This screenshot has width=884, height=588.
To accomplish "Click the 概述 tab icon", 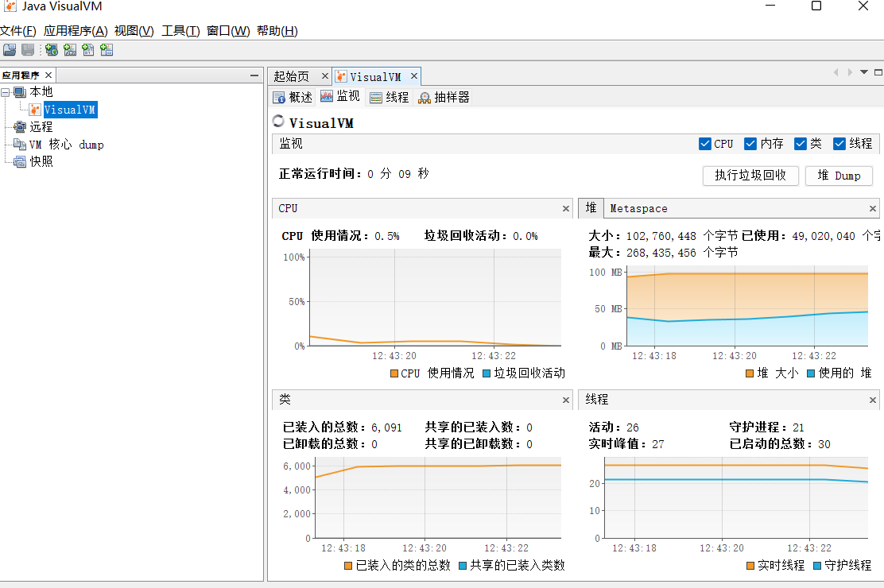I will point(279,98).
